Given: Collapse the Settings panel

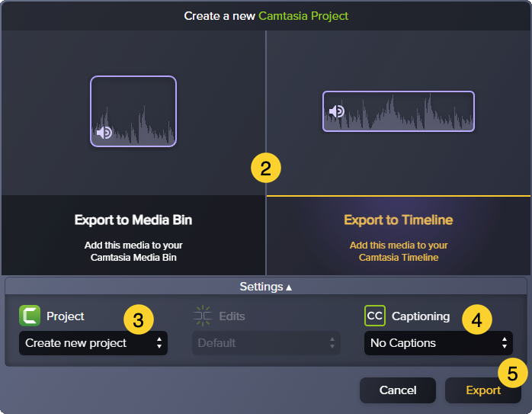Looking at the screenshot, I should point(266,287).
